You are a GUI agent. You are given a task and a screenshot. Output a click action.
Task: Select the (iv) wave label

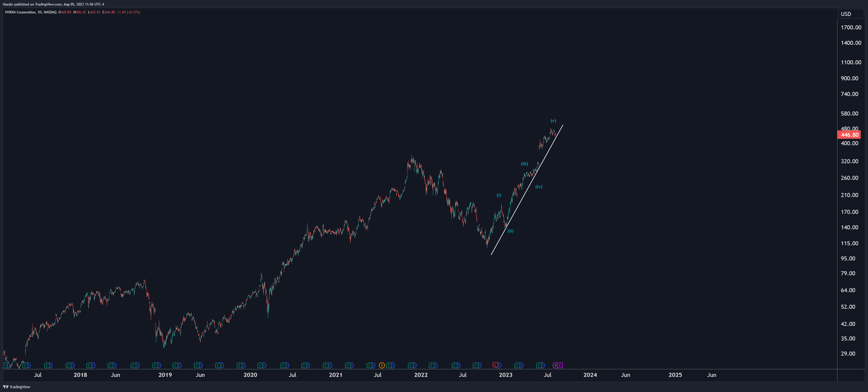point(539,187)
